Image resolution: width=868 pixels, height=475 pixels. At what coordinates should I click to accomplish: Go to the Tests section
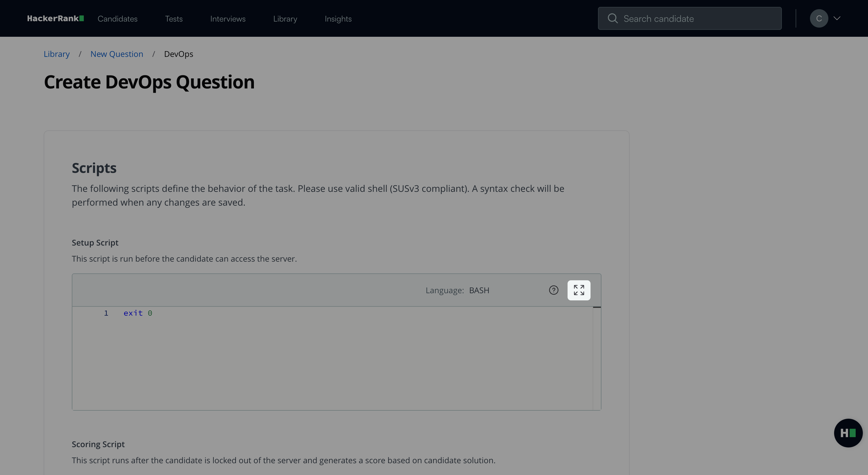tap(173, 19)
